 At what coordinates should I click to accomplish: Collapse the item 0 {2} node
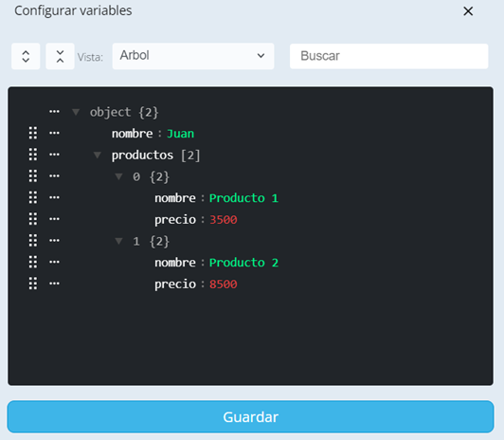pos(119,176)
